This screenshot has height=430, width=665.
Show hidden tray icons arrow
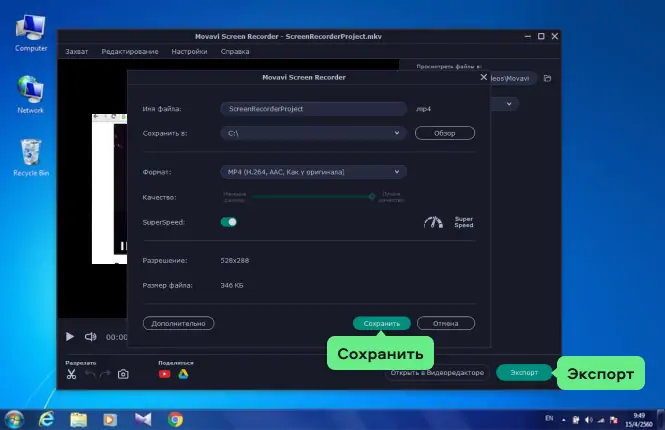pos(564,420)
